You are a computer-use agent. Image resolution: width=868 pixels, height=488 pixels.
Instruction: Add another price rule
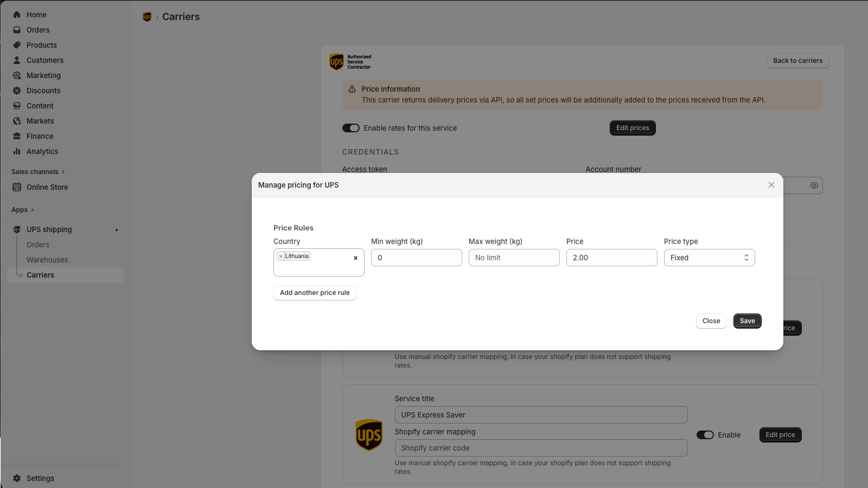pyautogui.click(x=315, y=293)
